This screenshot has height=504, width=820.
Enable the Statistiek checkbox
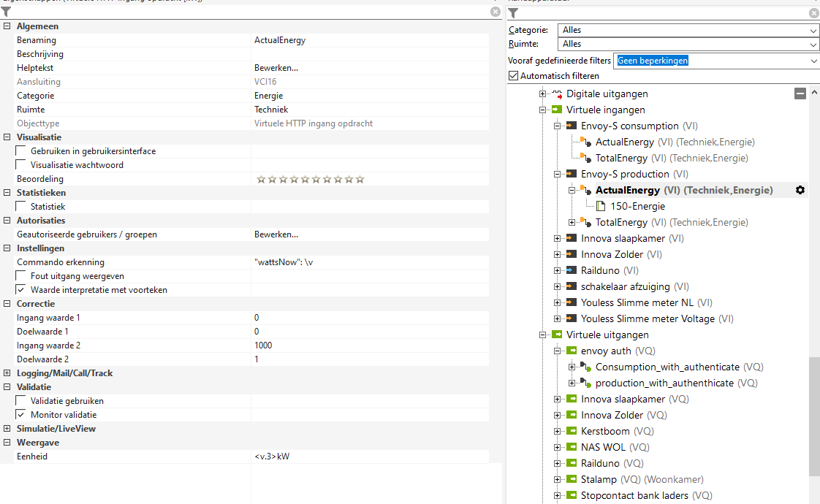tap(21, 207)
